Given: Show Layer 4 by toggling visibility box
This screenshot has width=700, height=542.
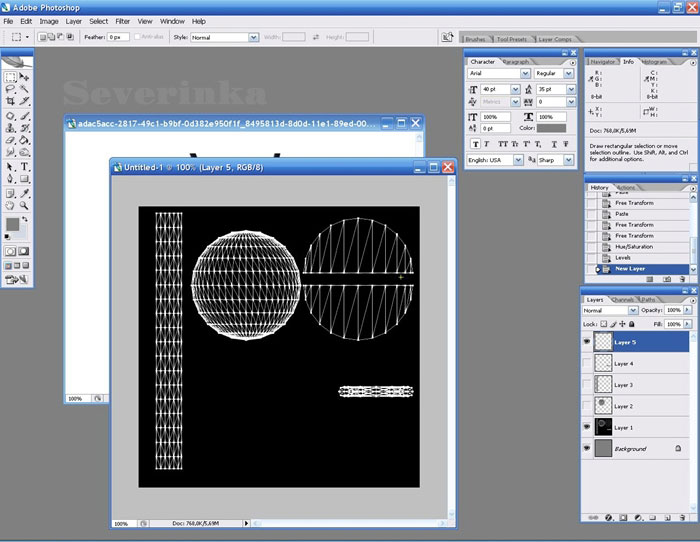Looking at the screenshot, I should (x=588, y=364).
